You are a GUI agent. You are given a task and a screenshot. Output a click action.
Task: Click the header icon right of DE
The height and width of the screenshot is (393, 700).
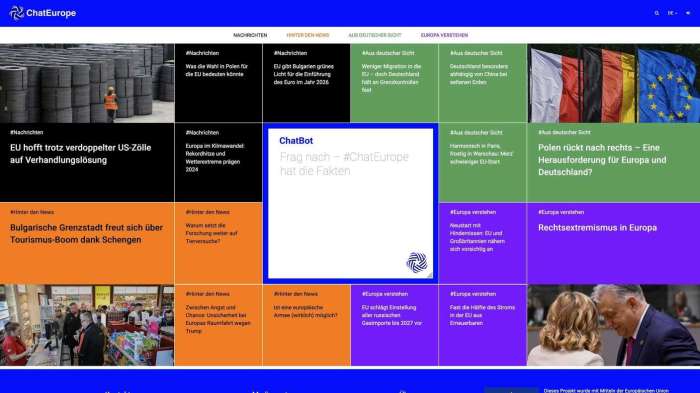(688, 13)
